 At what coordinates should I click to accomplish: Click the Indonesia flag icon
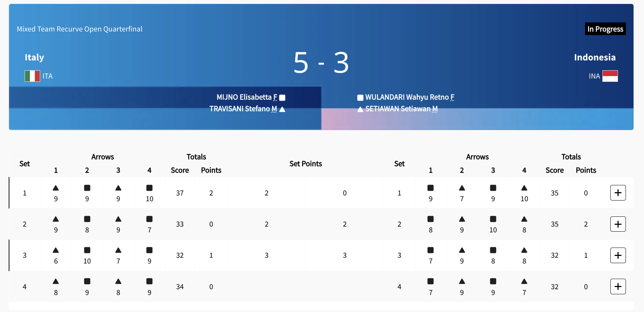pos(610,76)
